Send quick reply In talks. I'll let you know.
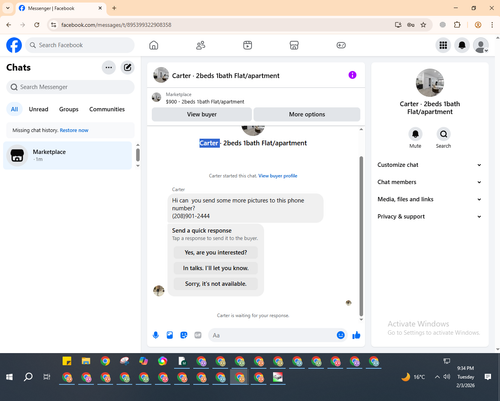Screen dimensions: 500x401 216,268
